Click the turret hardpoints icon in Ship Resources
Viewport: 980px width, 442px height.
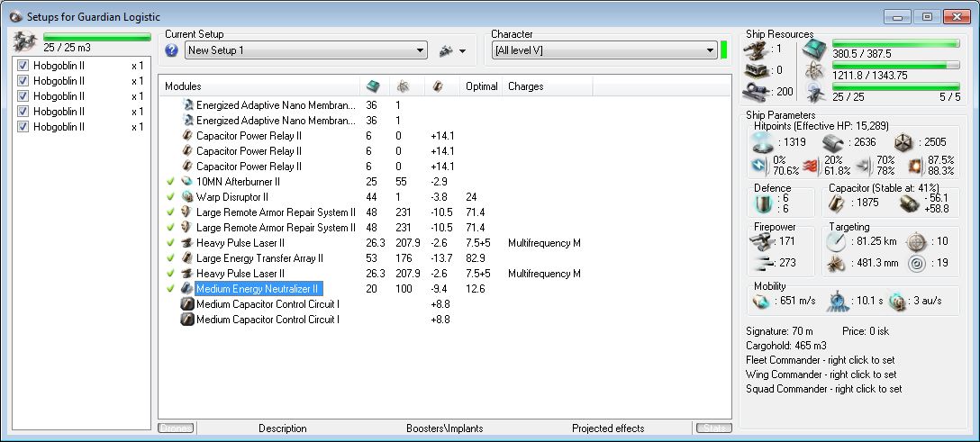[756, 50]
